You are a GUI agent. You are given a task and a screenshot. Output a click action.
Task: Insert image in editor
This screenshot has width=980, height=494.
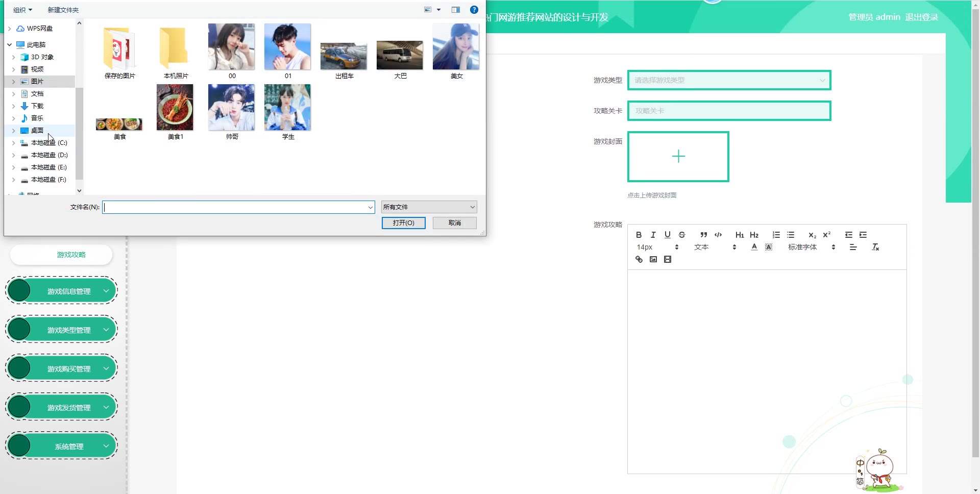[x=653, y=259]
